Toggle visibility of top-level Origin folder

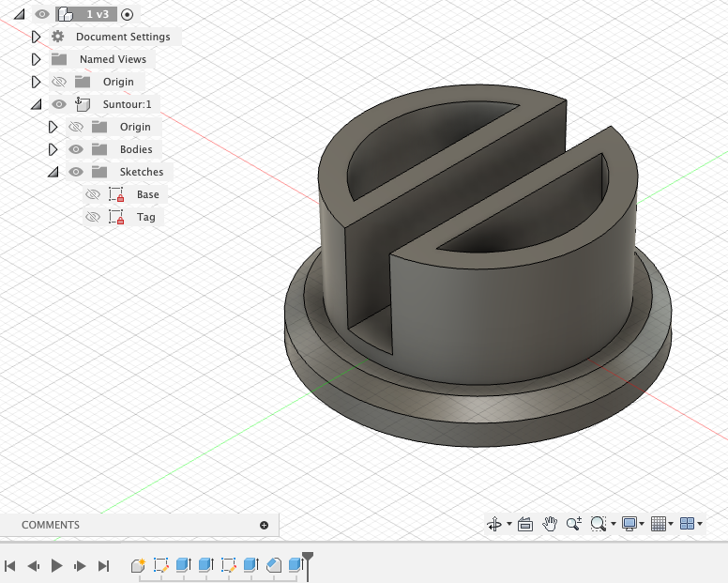tap(59, 82)
